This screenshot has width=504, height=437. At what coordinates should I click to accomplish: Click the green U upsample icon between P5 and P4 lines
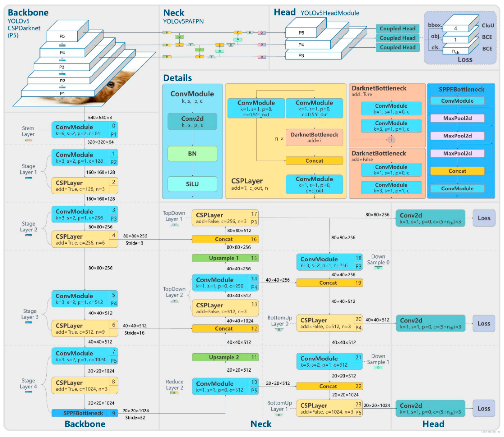tap(179, 37)
